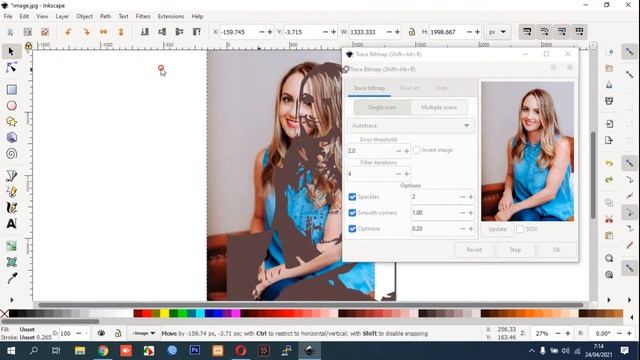Click the Undo icon in right command bar

tap(609, 163)
